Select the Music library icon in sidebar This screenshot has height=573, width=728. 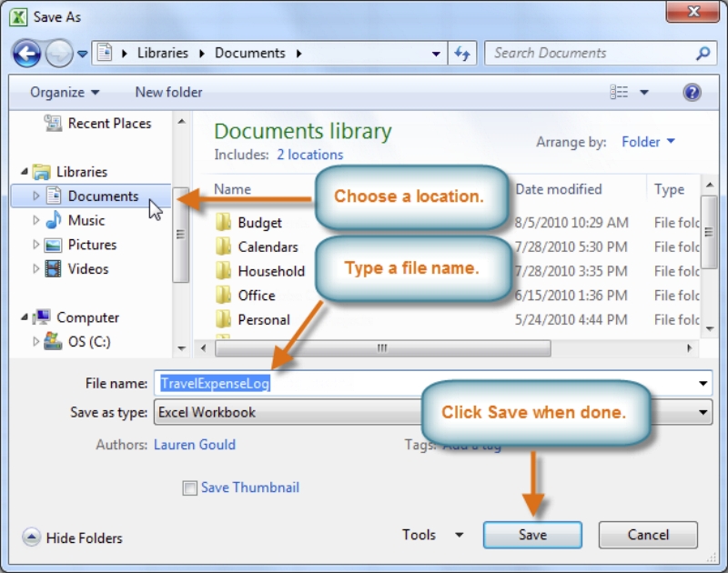click(52, 220)
